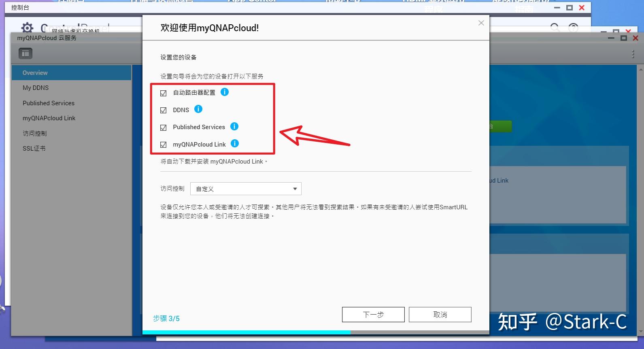Image resolution: width=644 pixels, height=349 pixels.
Task: Open info for 自动路由器配置
Action: point(225,92)
